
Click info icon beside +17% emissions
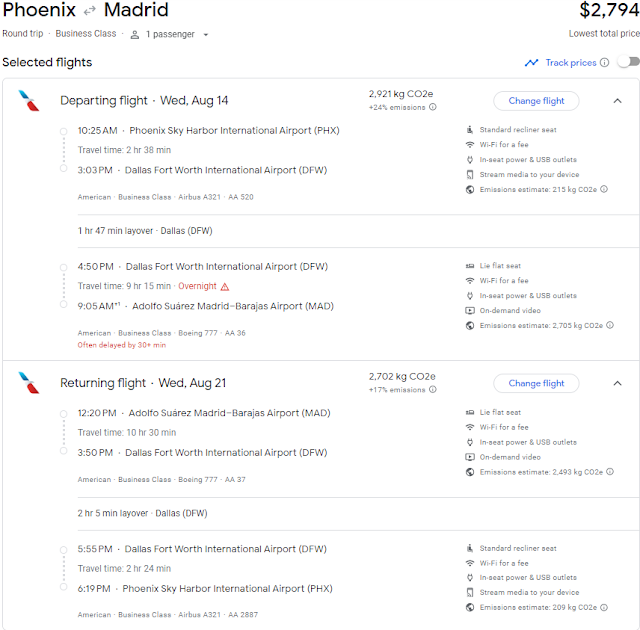[433, 390]
